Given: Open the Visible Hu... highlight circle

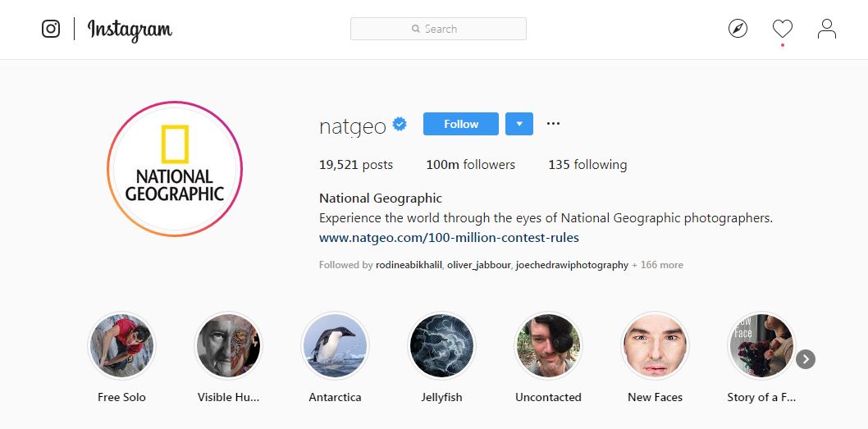Looking at the screenshot, I should click(228, 345).
